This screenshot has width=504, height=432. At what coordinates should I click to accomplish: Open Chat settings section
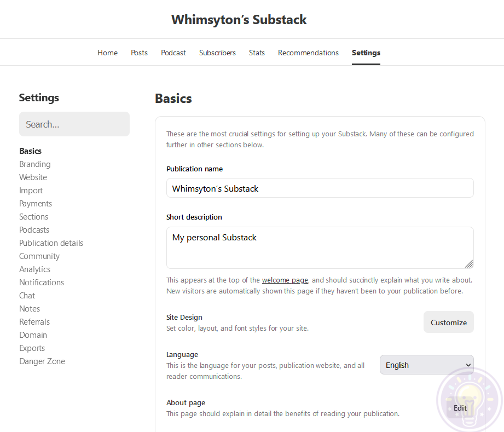click(27, 296)
